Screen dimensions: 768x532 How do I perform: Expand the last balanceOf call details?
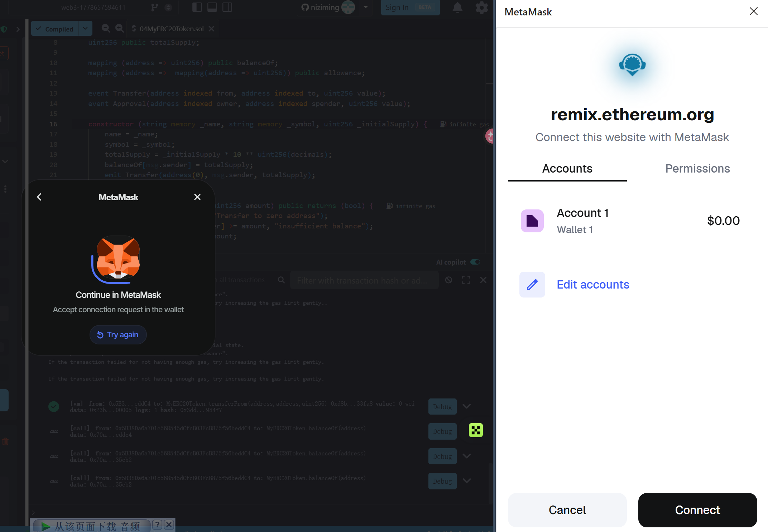pos(466,481)
